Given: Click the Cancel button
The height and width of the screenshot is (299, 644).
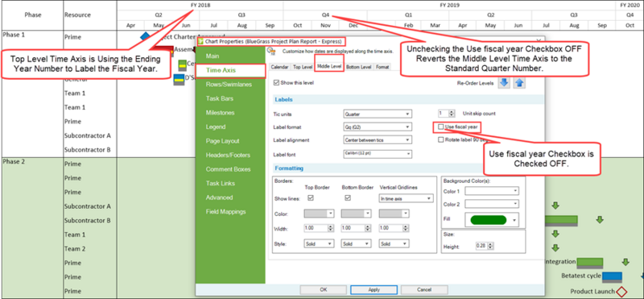Looking at the screenshot, I should (x=424, y=289).
